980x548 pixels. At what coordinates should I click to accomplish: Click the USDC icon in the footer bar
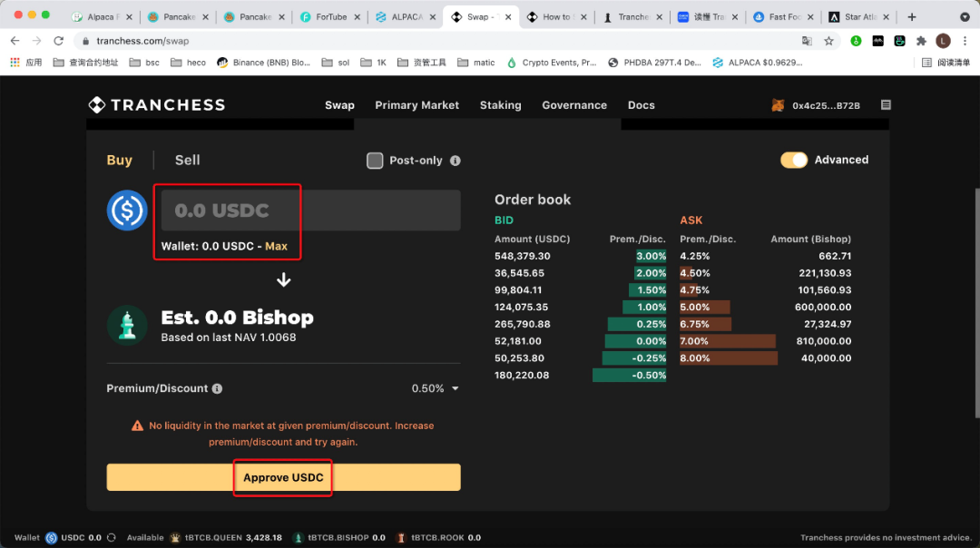click(x=51, y=537)
